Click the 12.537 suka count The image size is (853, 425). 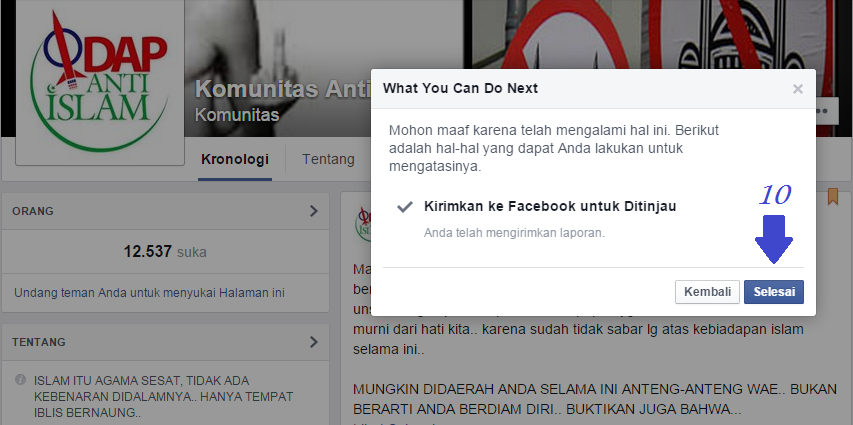[x=165, y=252]
